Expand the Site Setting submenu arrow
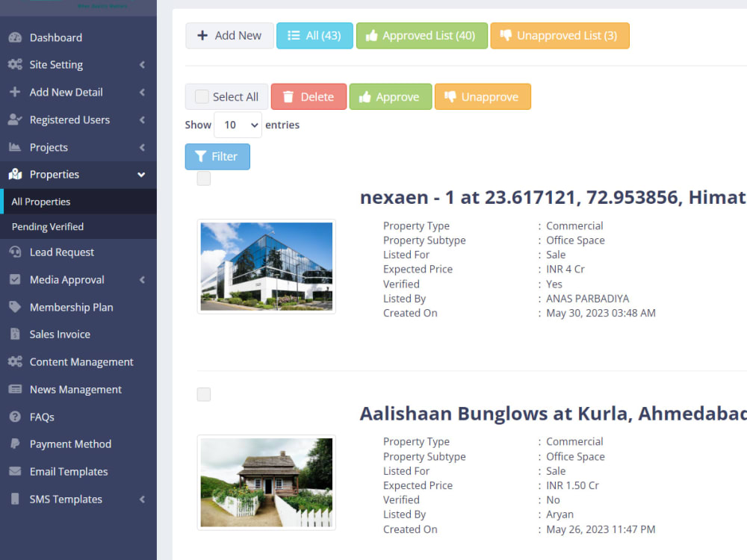 click(142, 64)
